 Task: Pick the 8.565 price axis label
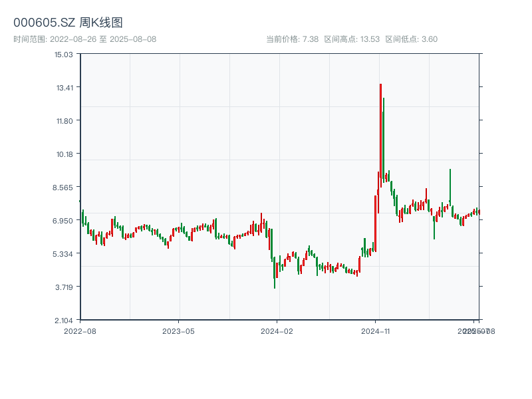[x=64, y=187]
